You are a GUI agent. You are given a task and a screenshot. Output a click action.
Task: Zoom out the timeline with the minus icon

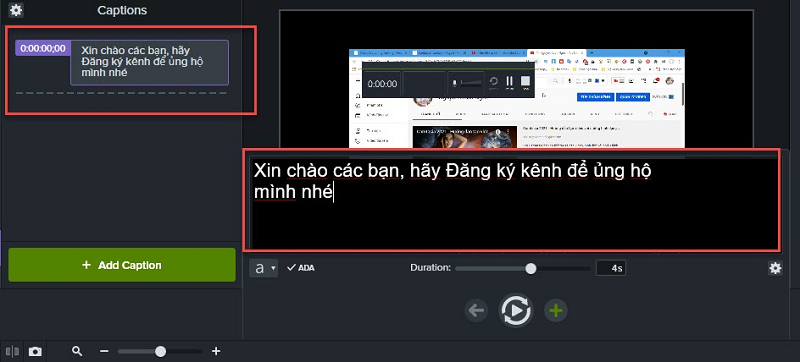(x=104, y=351)
